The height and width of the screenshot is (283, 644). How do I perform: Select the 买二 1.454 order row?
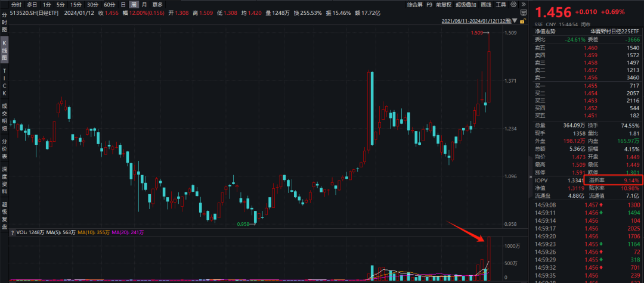click(x=587, y=93)
